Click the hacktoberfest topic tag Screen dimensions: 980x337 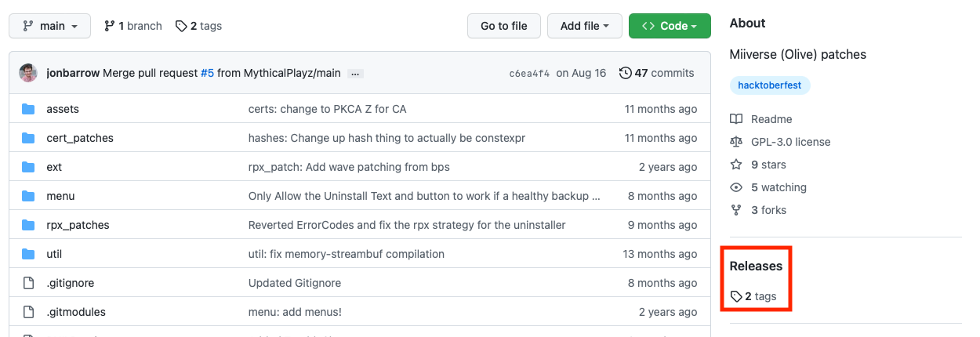point(770,85)
